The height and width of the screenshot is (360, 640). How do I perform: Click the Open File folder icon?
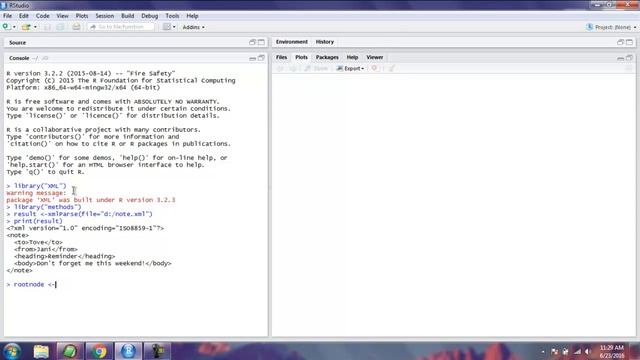click(26, 27)
